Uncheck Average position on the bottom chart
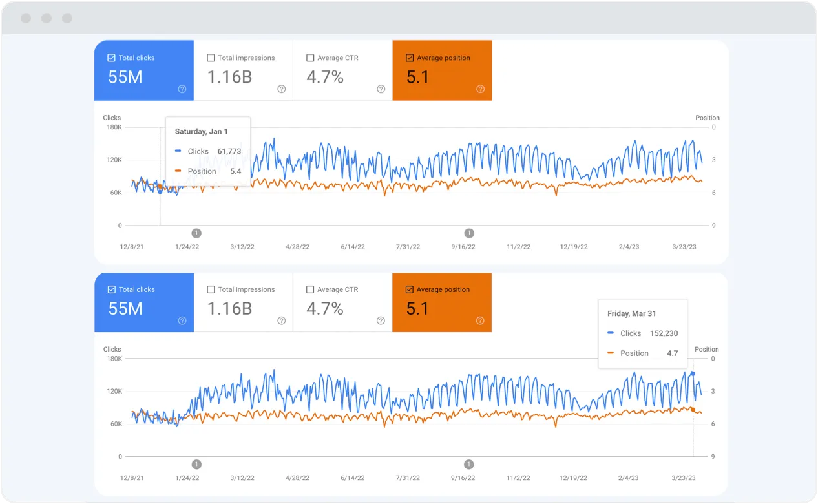 (x=409, y=289)
